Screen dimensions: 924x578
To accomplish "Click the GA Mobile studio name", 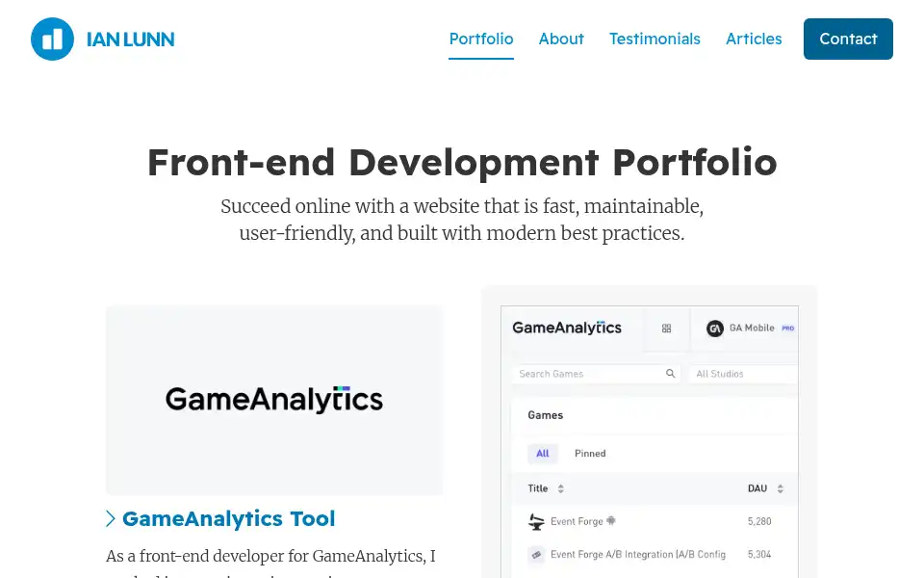I will 752,328.
